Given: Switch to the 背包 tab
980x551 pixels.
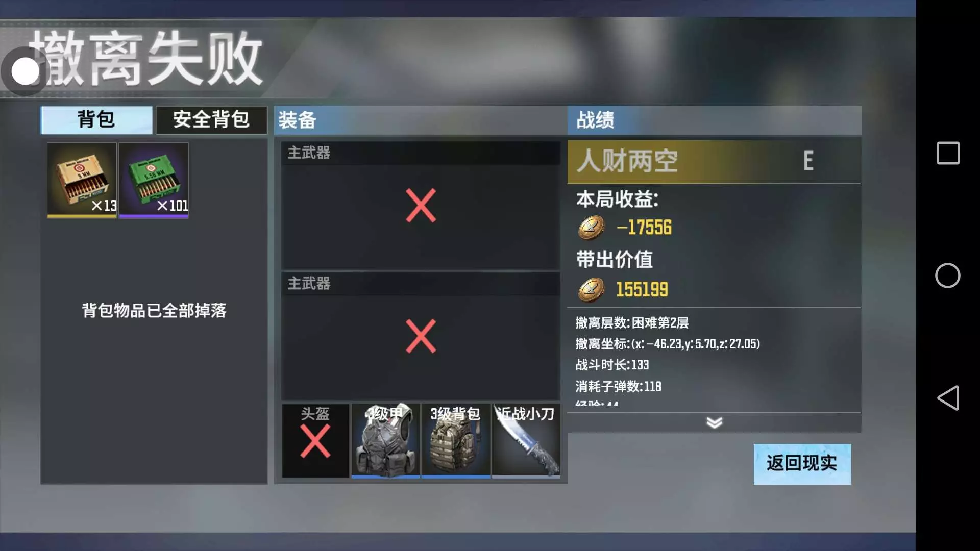Looking at the screenshot, I should (96, 120).
